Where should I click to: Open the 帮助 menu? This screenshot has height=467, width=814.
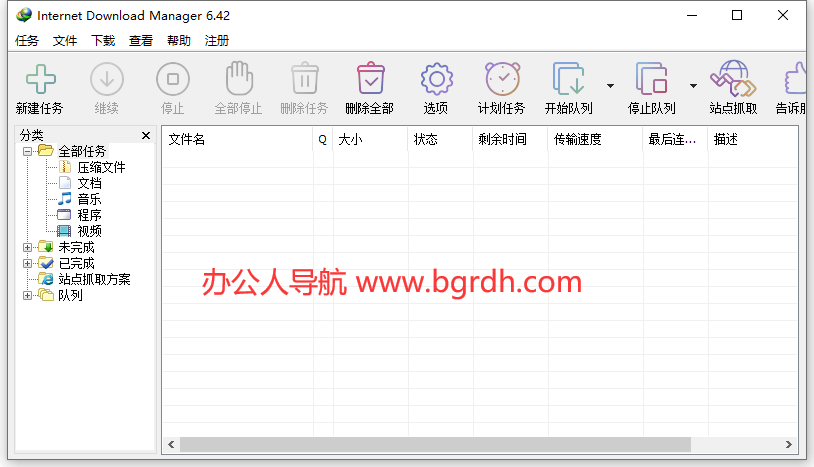pyautogui.click(x=179, y=40)
